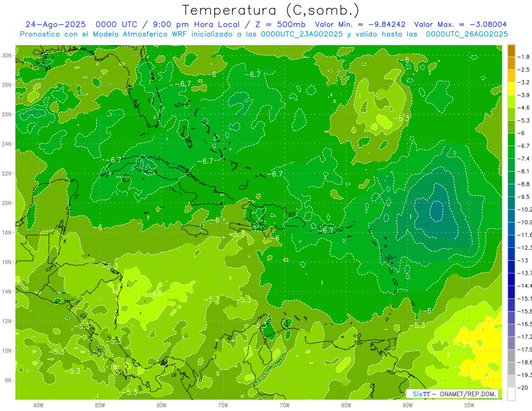Click the 'Valor Max. = -3.08004' text

point(460,24)
